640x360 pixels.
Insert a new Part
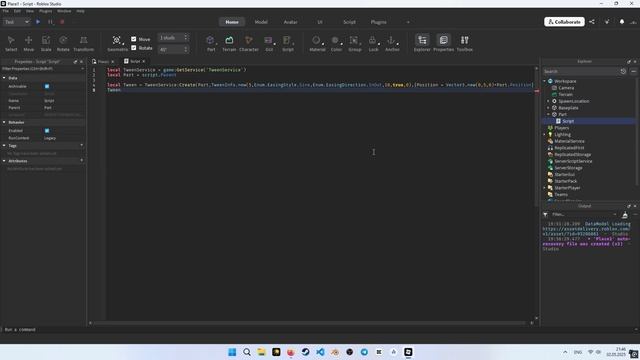point(211,43)
